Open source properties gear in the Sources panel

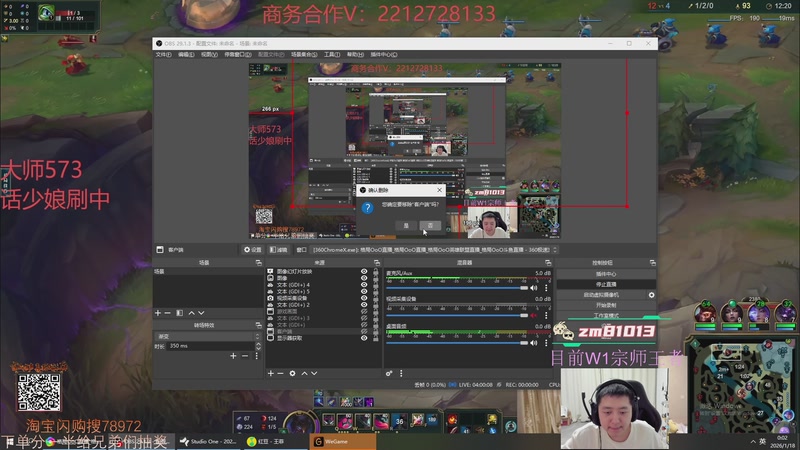coord(292,373)
